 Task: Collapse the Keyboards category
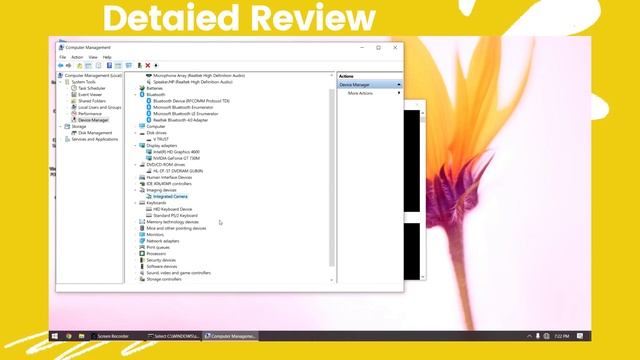click(136, 203)
